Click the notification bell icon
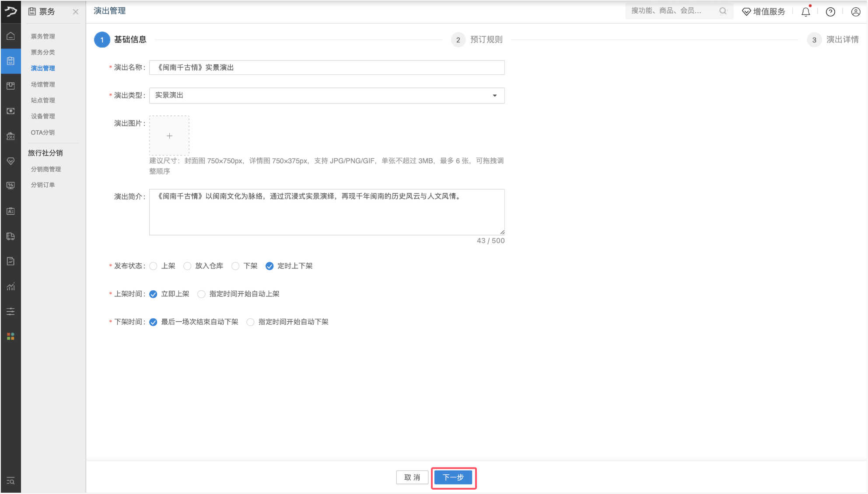 point(805,12)
